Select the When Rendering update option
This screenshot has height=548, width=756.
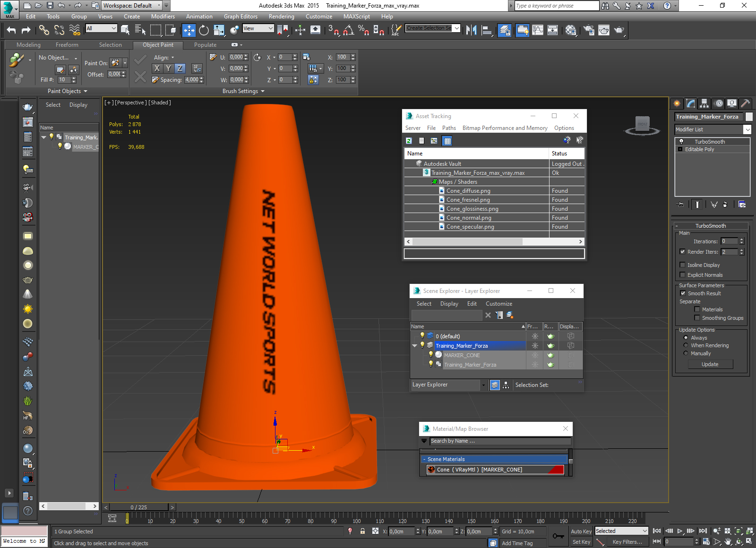[686, 345]
